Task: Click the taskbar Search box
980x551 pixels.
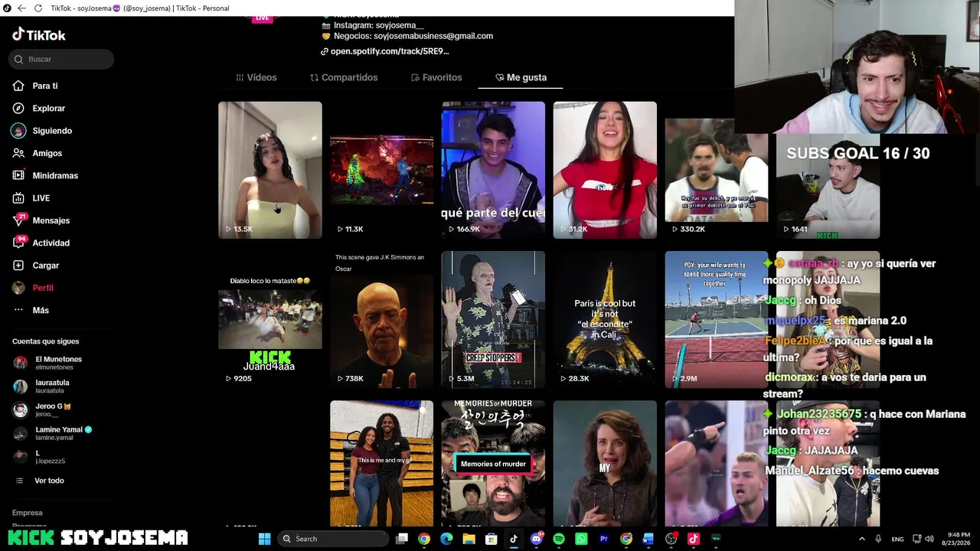Action: coord(333,539)
